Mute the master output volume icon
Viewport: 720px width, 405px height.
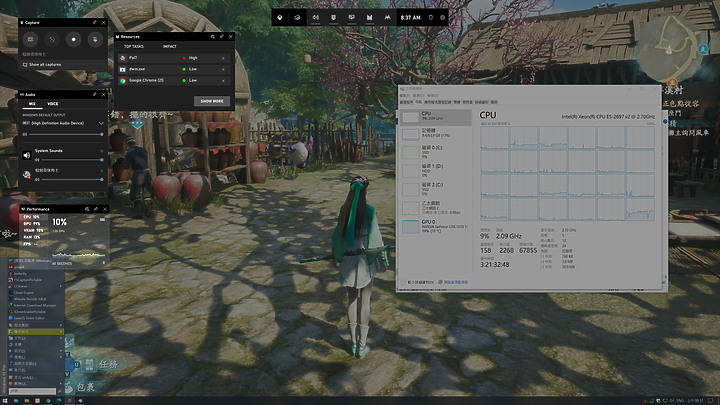[25, 135]
